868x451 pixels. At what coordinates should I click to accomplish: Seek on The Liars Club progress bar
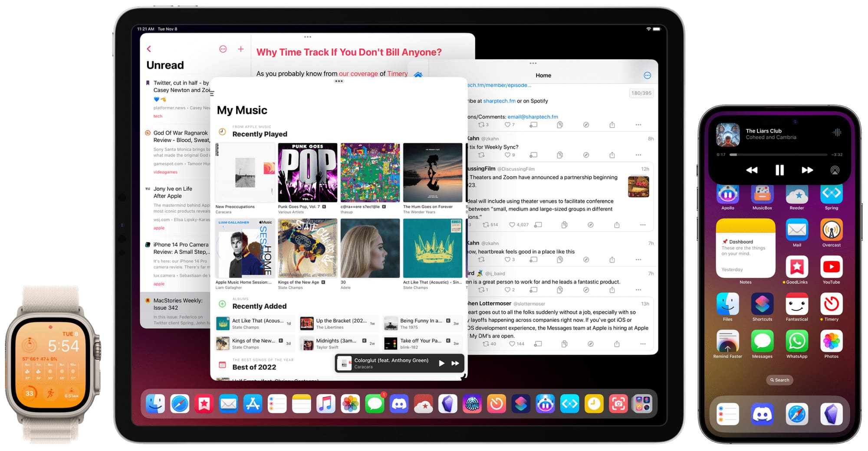coord(778,154)
